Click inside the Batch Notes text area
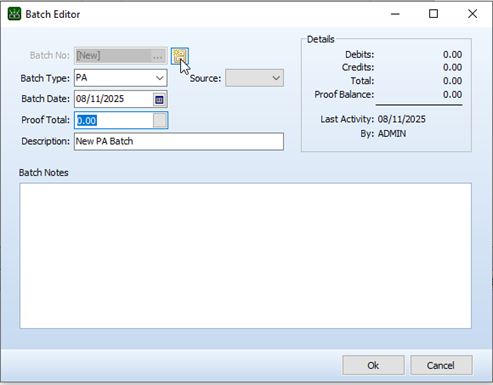Image resolution: width=493 pixels, height=385 pixels. (x=246, y=256)
